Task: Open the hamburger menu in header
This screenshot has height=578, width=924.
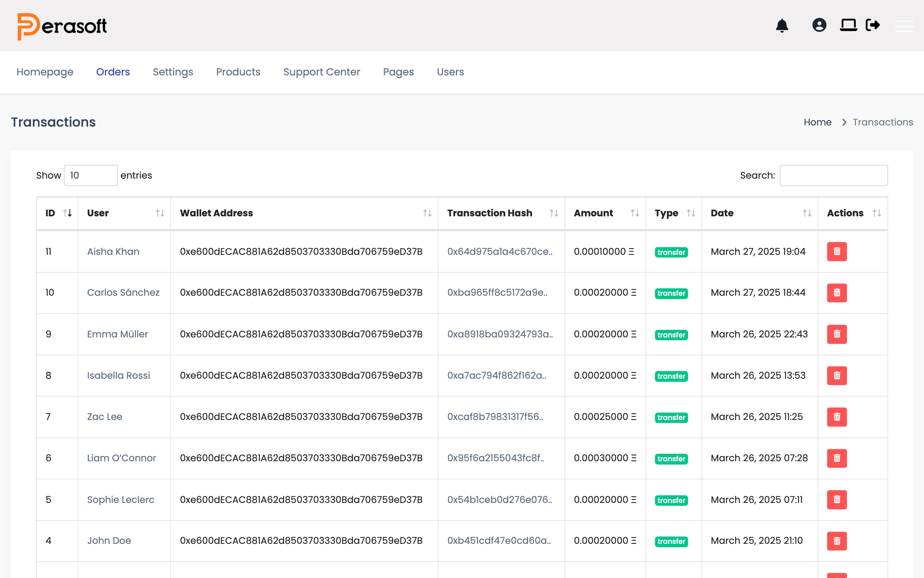Action: tap(904, 26)
